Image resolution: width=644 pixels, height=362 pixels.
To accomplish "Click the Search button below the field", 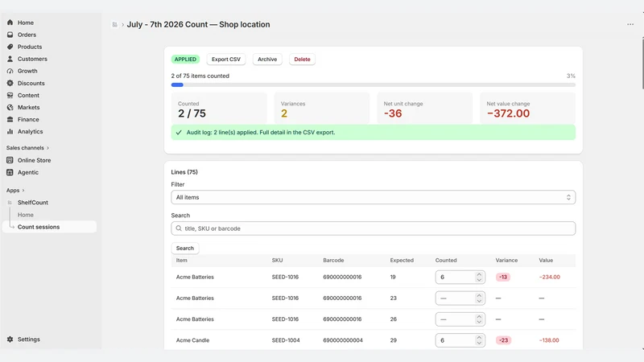I will (185, 248).
